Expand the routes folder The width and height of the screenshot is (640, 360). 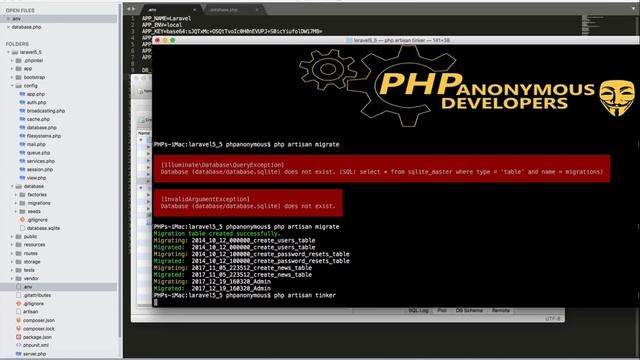[12, 253]
